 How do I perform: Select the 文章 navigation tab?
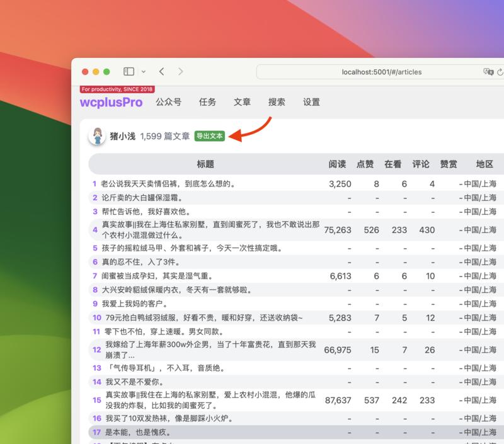point(242,101)
